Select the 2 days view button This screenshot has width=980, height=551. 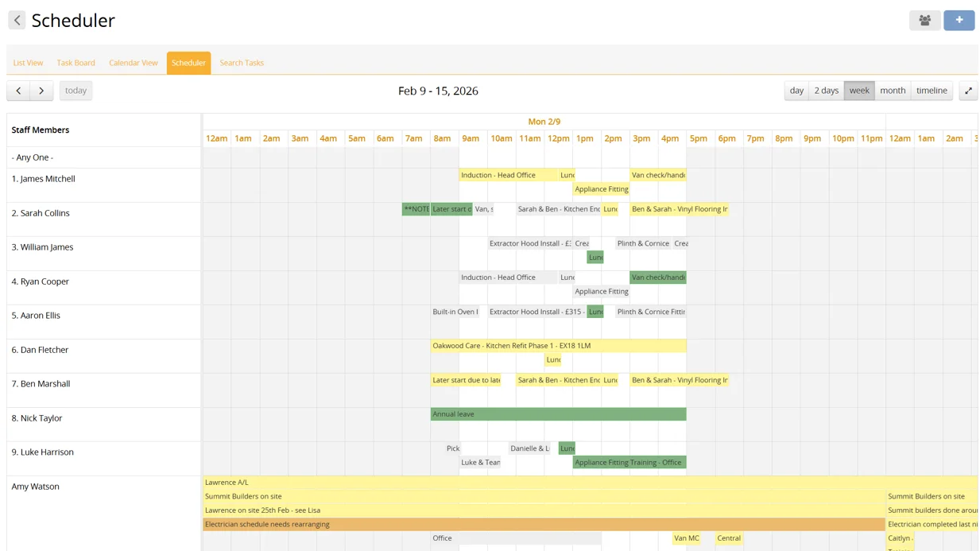coord(826,90)
